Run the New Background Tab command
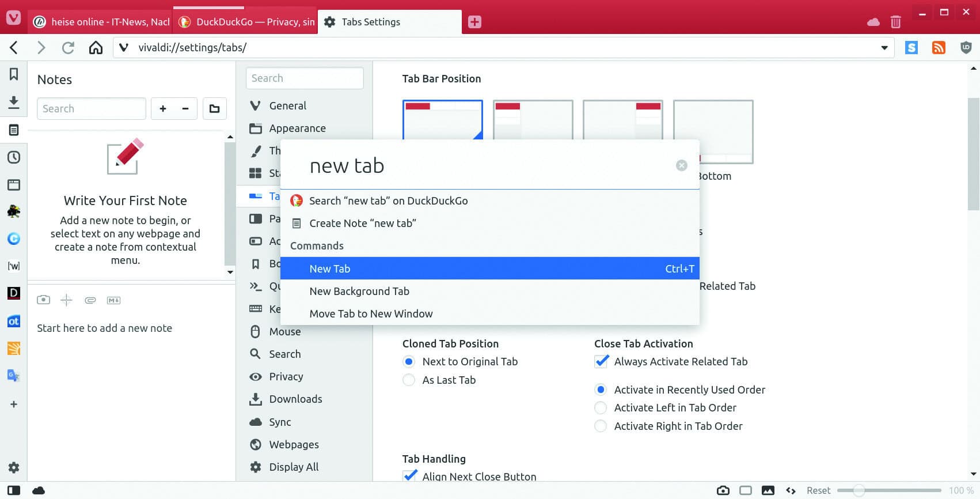980x499 pixels. pos(359,292)
